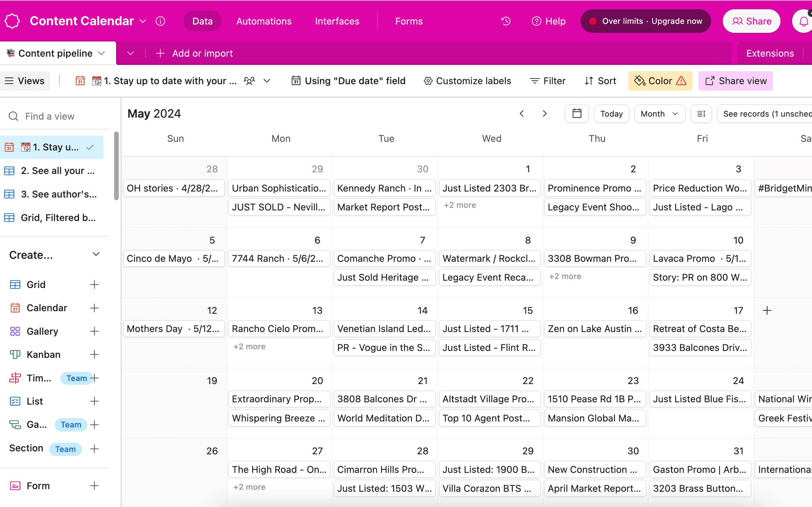Screen dimensions: 812x507
Task: Open the Content Calendar base name dropdown
Action: click(143, 21)
